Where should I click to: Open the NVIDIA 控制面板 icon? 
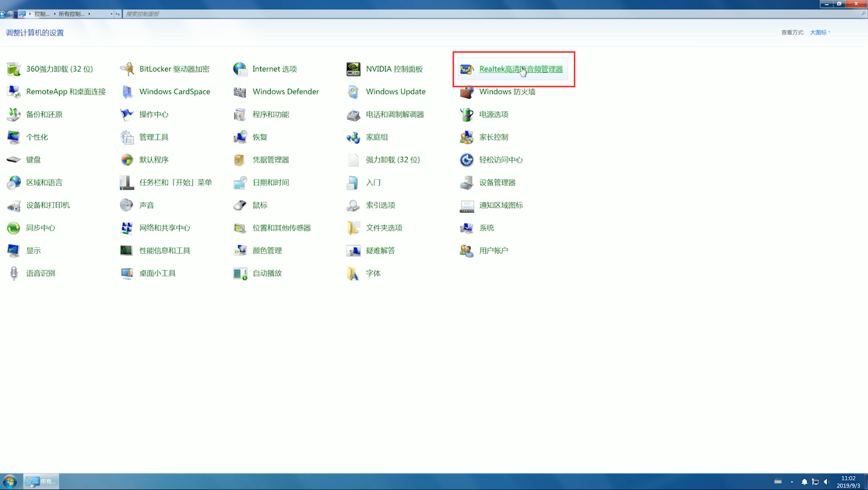point(353,69)
